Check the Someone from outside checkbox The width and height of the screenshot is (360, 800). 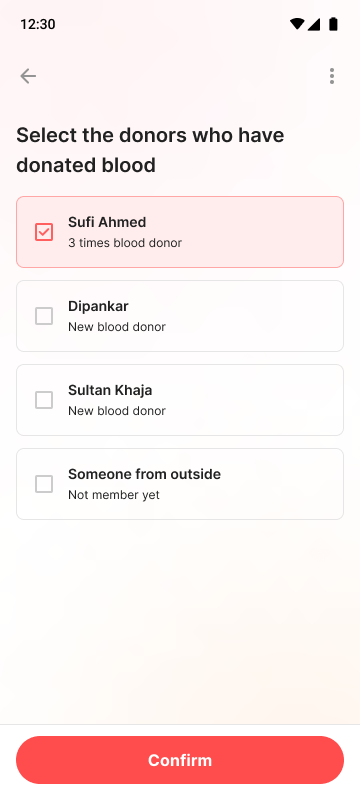(x=44, y=484)
